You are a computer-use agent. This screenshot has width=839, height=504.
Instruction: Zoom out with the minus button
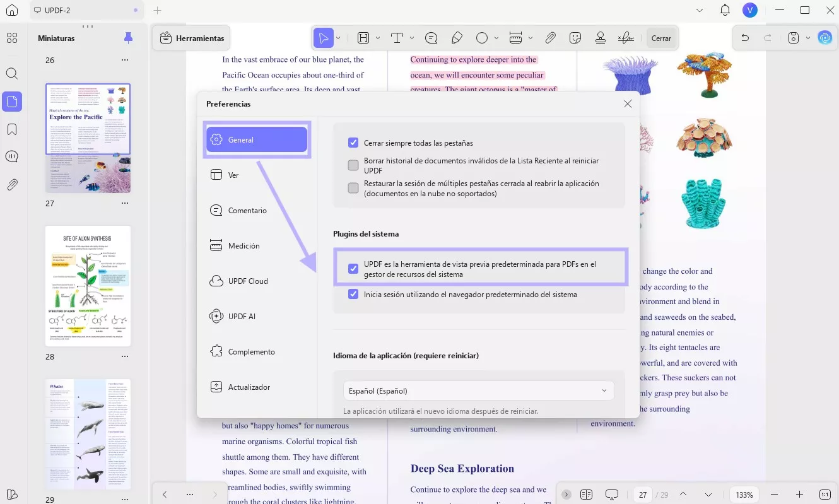775,495
